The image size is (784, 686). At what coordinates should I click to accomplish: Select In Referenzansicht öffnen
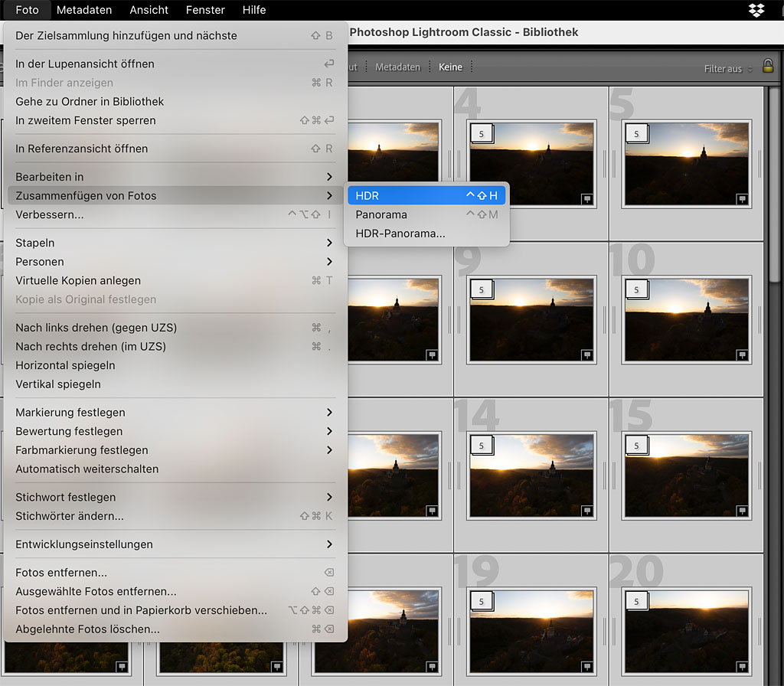[175, 149]
